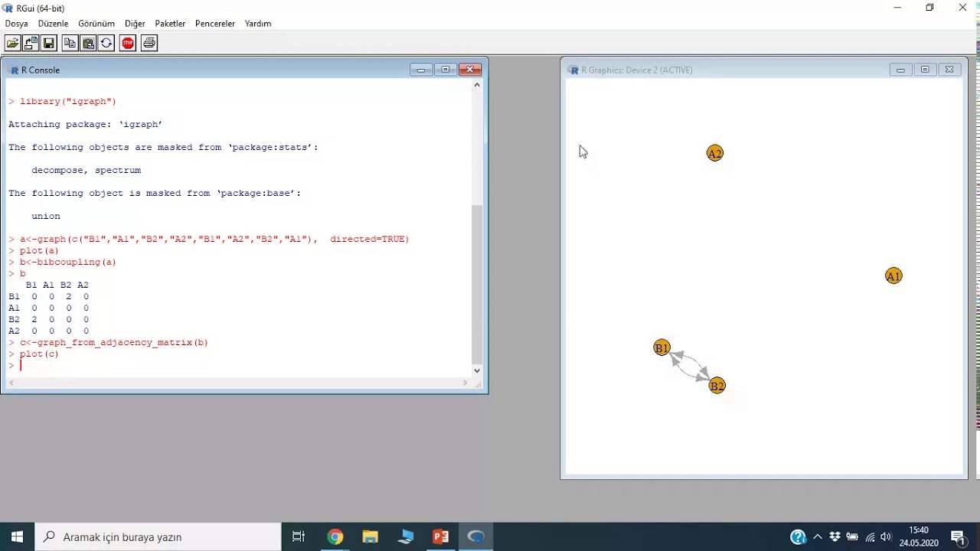Click the console input prompt line

(238, 366)
